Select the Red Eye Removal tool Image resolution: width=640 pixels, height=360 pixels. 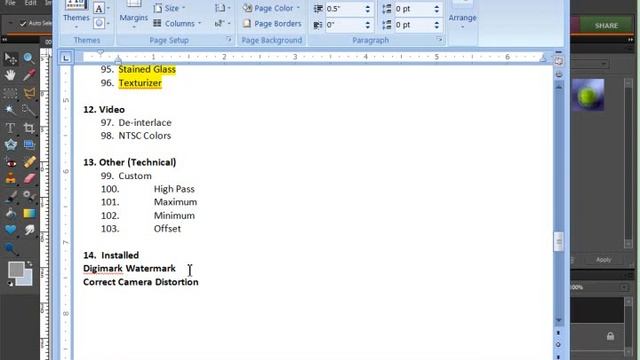(x=11, y=162)
